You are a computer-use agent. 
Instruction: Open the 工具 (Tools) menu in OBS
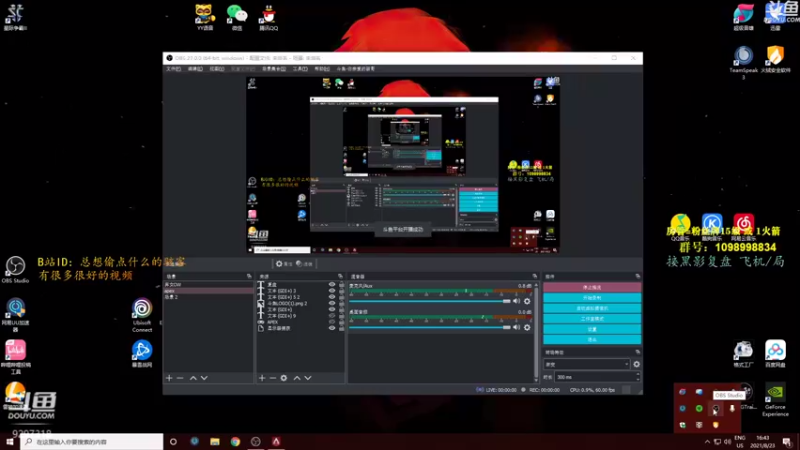[300, 69]
